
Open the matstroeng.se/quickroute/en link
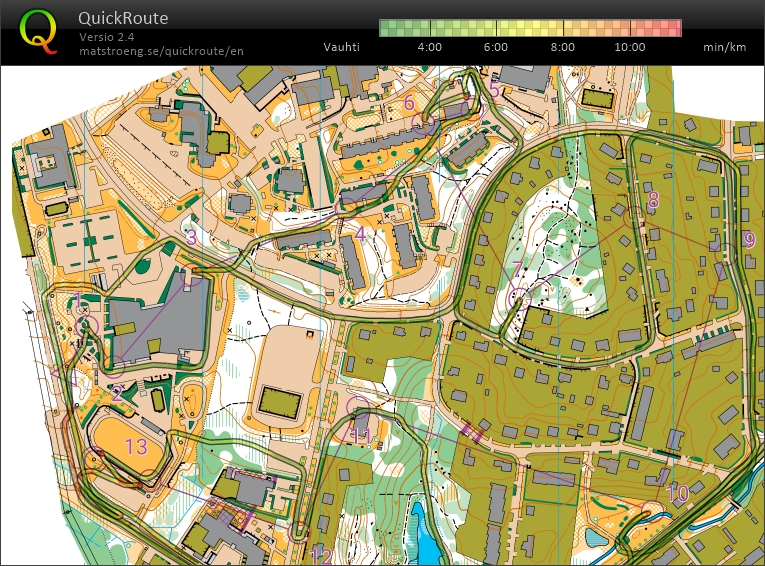coord(160,51)
